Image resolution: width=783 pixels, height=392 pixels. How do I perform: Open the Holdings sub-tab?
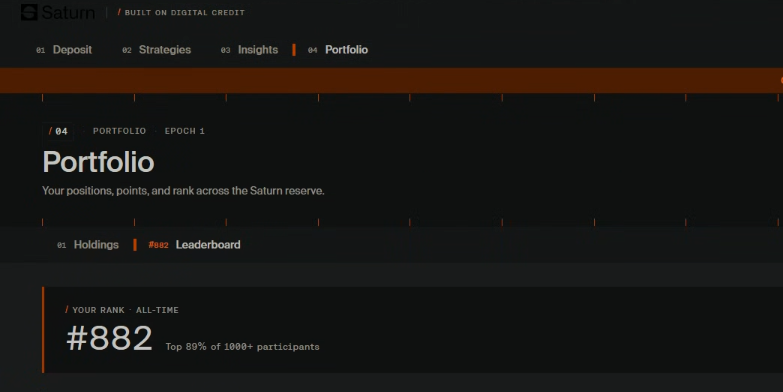click(88, 245)
